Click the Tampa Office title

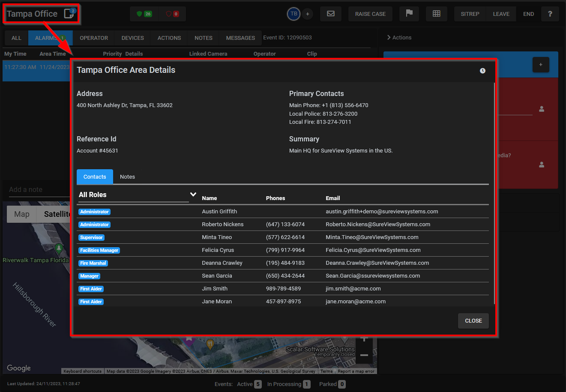pos(32,14)
